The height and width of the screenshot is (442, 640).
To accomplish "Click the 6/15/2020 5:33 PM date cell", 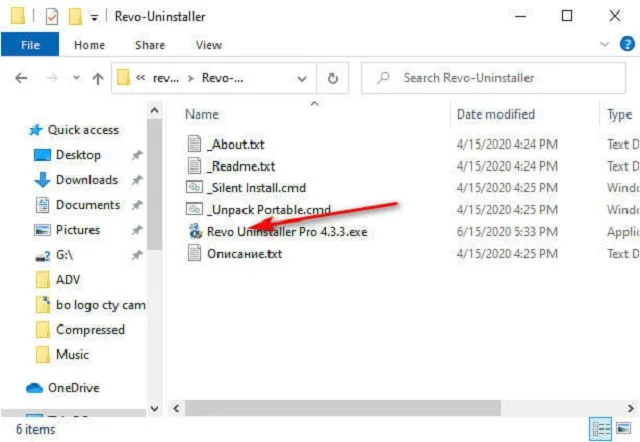I will (x=507, y=231).
